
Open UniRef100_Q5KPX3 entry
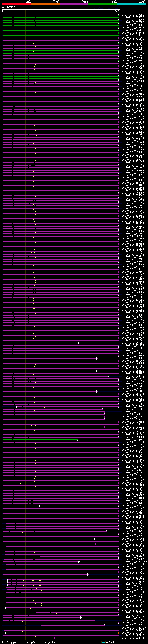[x=133, y=99]
